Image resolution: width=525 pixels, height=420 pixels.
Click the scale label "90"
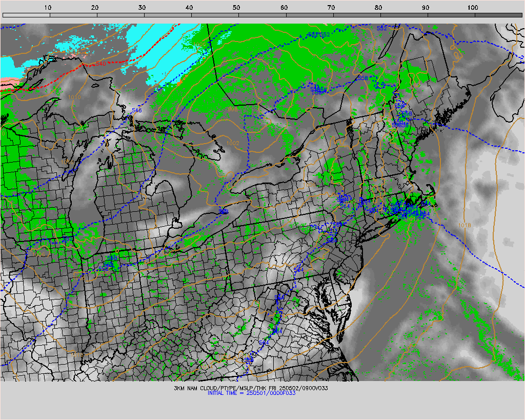pyautogui.click(x=426, y=7)
